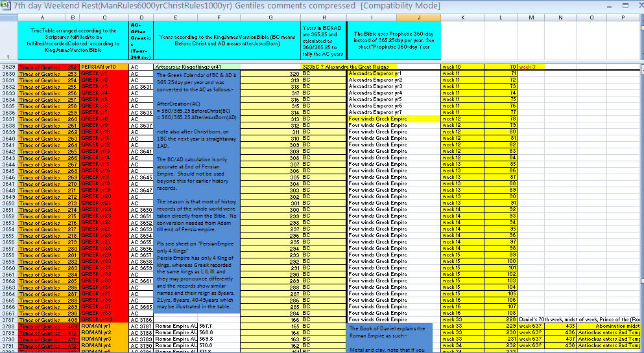Click the 'Bible uses Prophetic 360-day' header cell
This screenshot has height=353, width=644.
tap(394, 41)
